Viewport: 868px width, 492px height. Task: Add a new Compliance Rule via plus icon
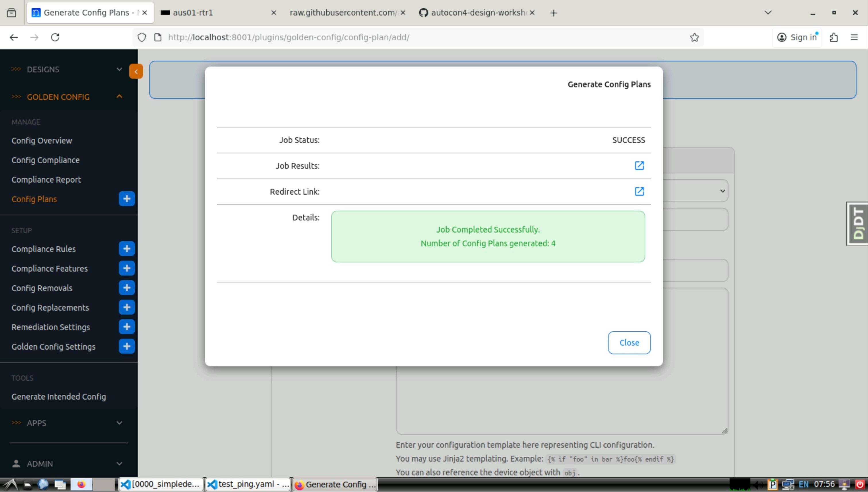[127, 249]
